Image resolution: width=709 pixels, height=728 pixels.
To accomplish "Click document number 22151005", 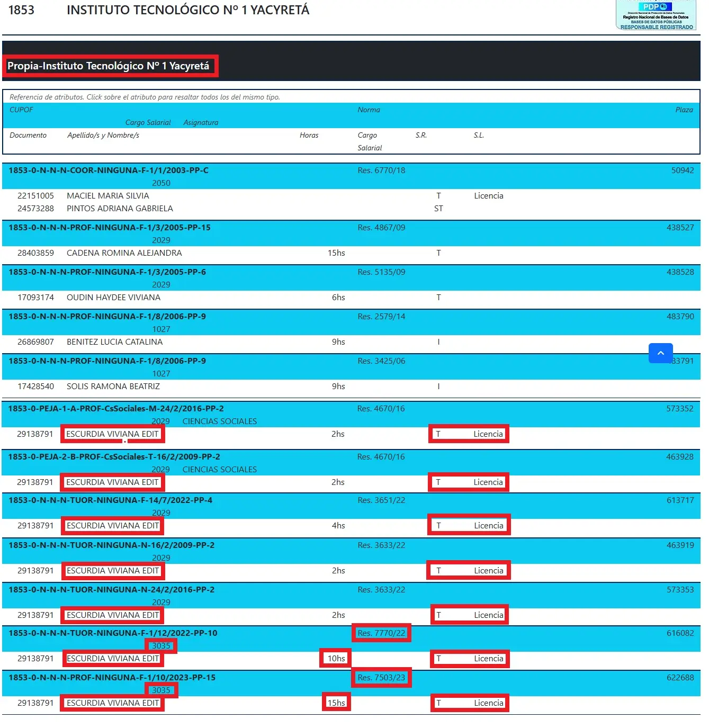I will (35, 196).
